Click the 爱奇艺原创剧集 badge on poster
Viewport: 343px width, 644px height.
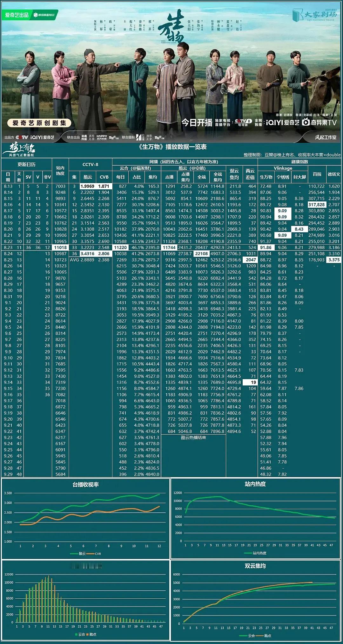39,123
